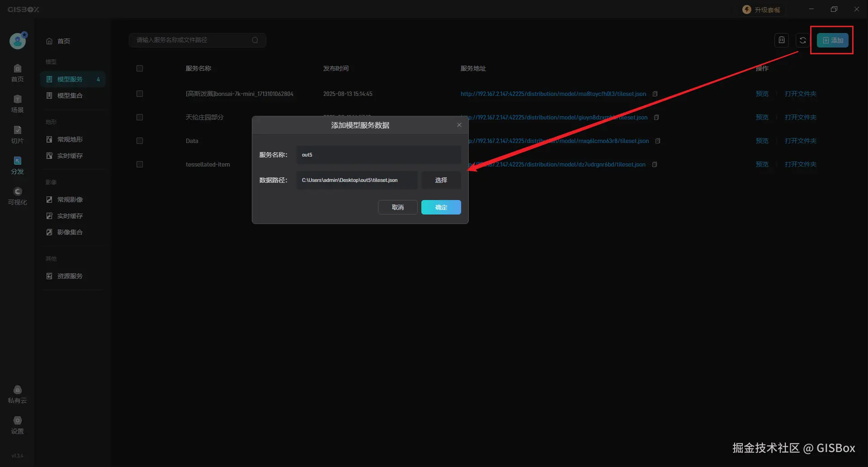Click the 发布时间 column header
Screen dimensions: 868x467
pyautogui.click(x=336, y=69)
